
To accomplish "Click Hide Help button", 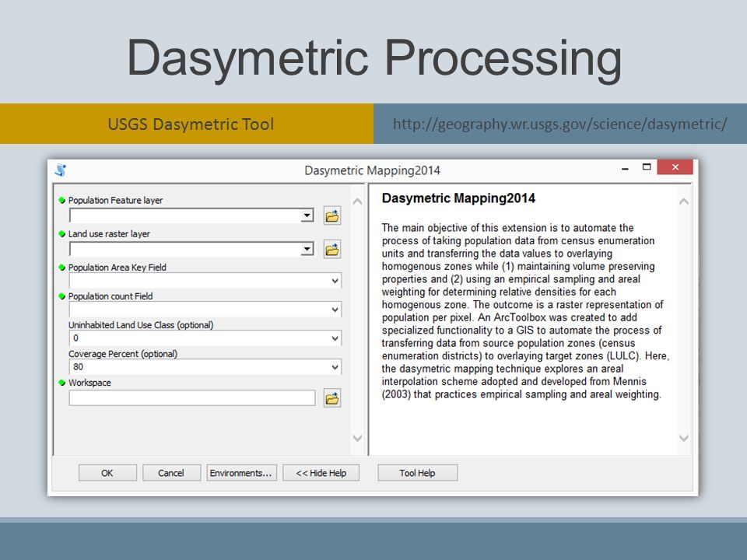I will coord(321,473).
